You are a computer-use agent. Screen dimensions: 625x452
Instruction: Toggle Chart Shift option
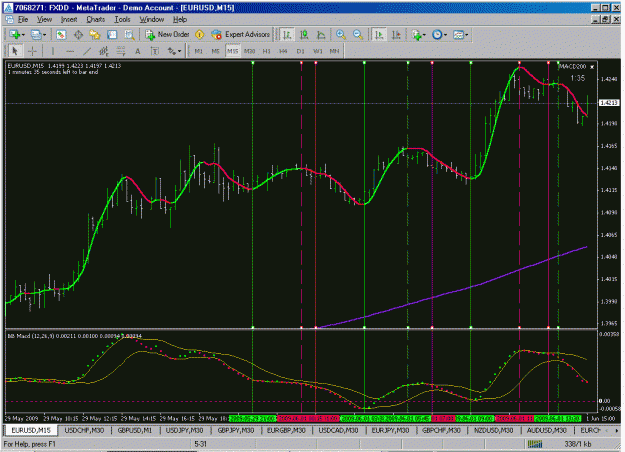[x=396, y=35]
